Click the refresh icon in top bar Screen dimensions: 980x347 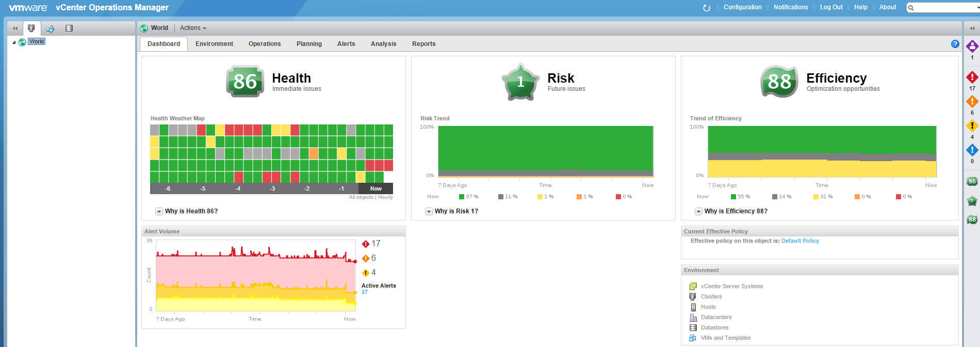coord(707,8)
